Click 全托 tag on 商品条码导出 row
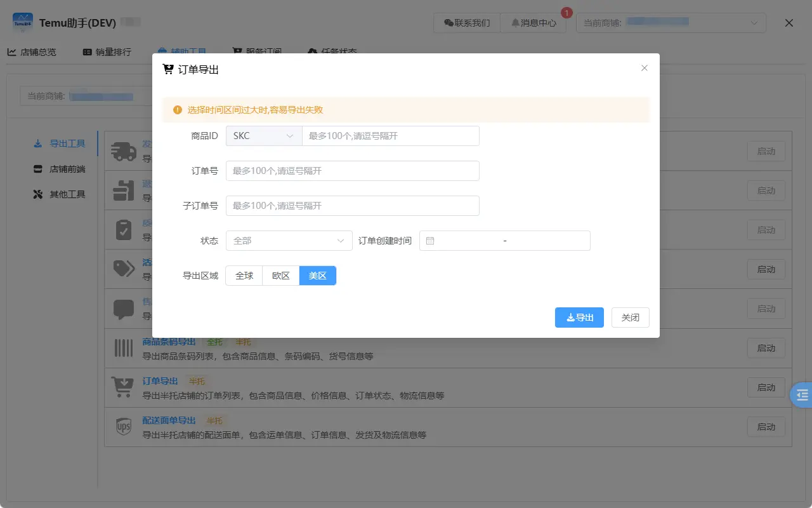Image resolution: width=812 pixels, height=508 pixels. point(215,342)
